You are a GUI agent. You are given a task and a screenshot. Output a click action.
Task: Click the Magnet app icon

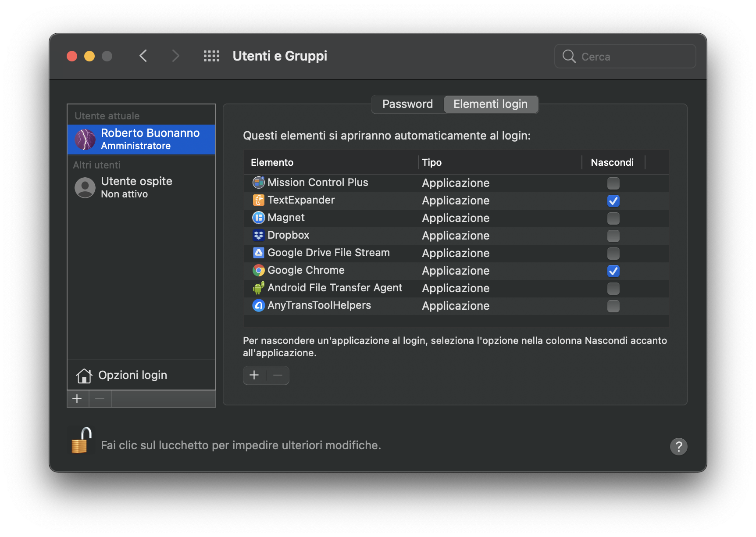pyautogui.click(x=259, y=218)
